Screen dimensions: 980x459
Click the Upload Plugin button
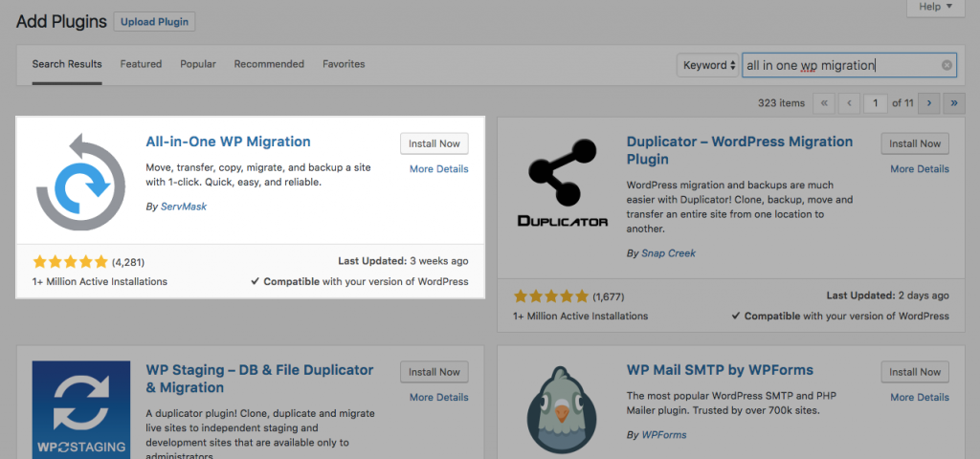click(154, 22)
